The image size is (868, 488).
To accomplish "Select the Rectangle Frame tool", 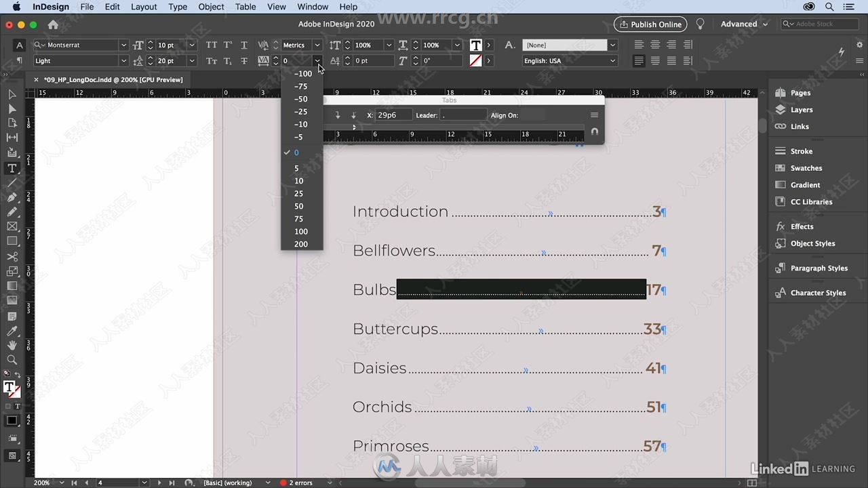I will tap(12, 226).
